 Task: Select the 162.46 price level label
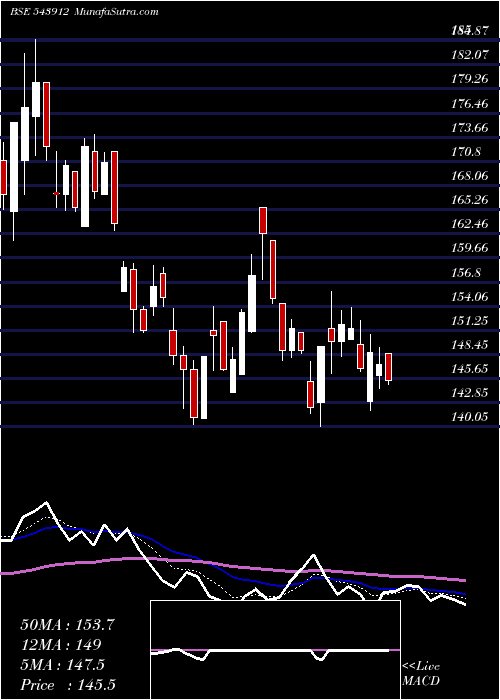(x=469, y=224)
